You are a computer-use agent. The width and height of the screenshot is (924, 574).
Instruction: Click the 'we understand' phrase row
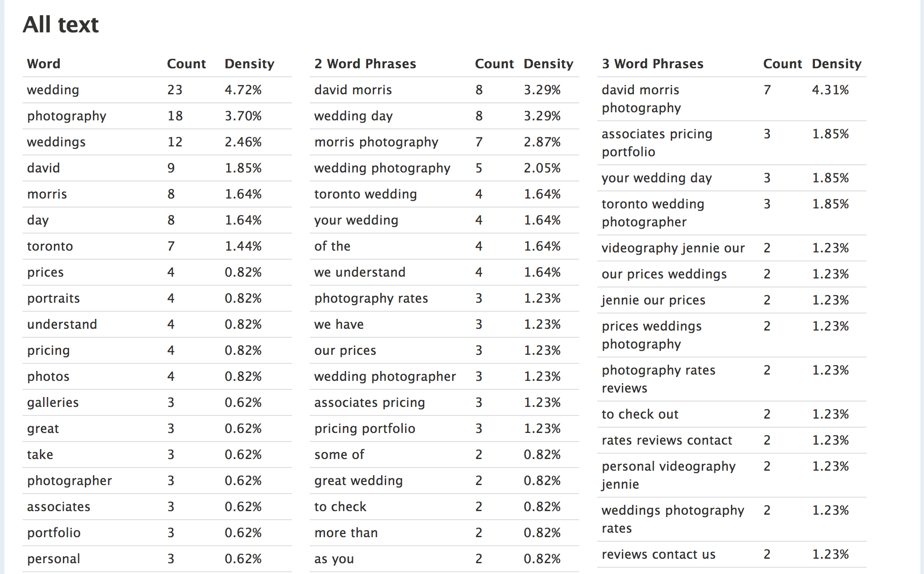tap(444, 272)
